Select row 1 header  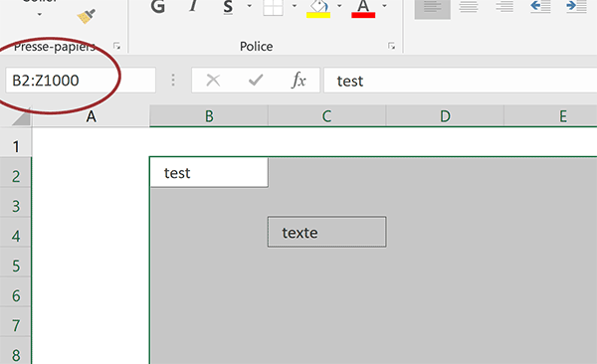point(16,142)
